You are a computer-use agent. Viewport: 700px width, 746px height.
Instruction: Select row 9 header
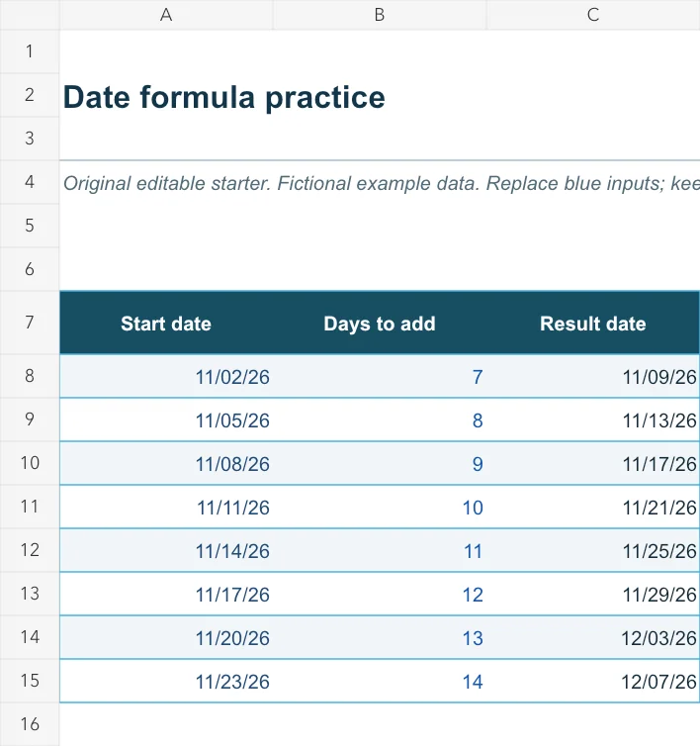(30, 420)
